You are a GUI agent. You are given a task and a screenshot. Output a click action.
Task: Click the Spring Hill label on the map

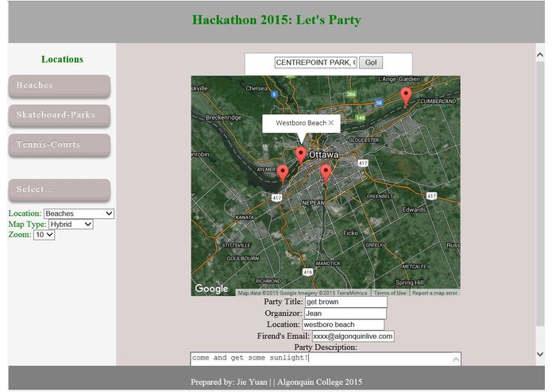pos(409,282)
